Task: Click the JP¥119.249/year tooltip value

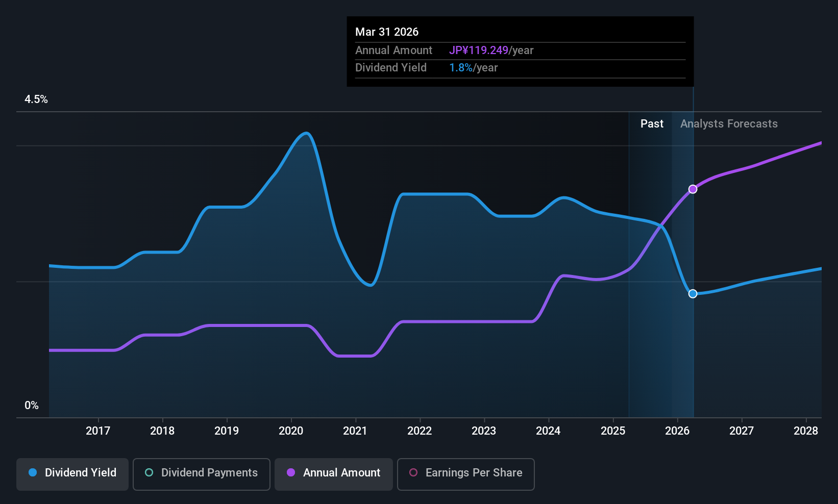Action: click(491, 51)
